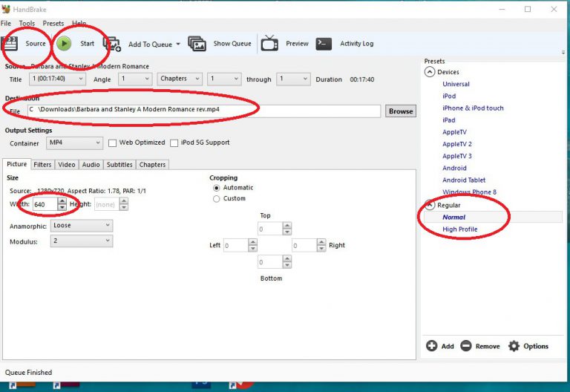Switch to the Chapters tab

point(152,165)
